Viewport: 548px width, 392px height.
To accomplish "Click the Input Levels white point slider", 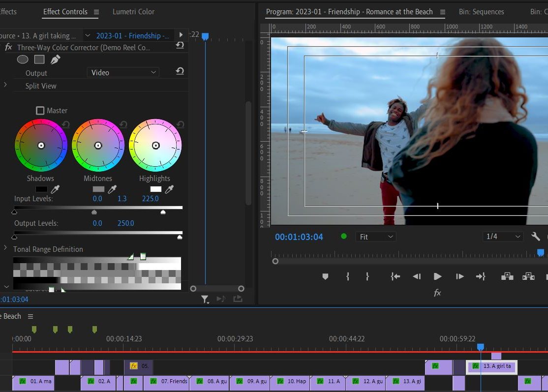I will pos(163,211).
